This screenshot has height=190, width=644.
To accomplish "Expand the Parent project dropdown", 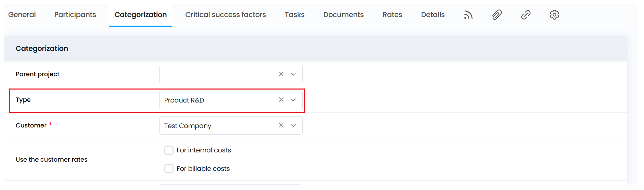I will [293, 74].
